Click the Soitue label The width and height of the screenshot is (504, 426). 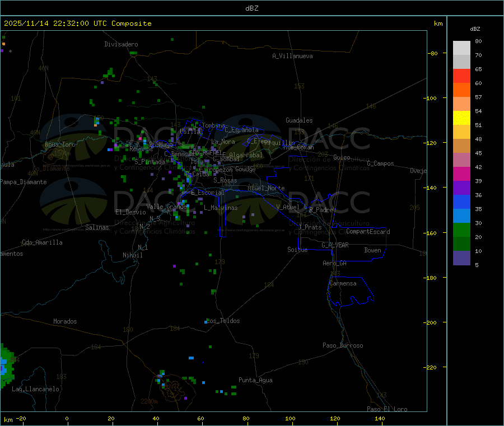point(297,250)
